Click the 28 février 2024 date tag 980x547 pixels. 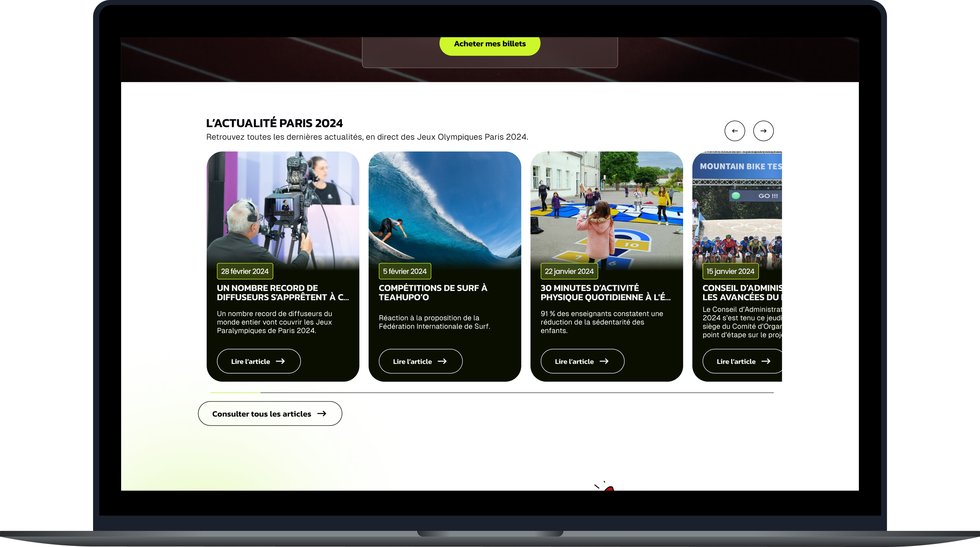[x=245, y=271]
